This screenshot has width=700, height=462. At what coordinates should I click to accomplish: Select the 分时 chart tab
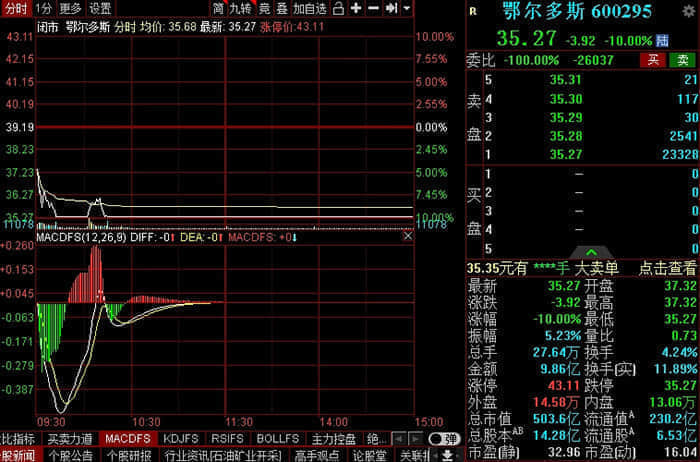click(16, 8)
